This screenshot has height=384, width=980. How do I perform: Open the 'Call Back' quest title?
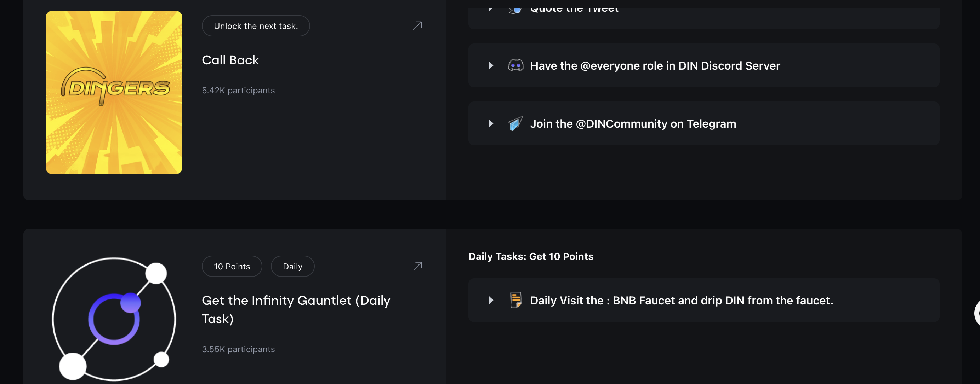point(230,60)
